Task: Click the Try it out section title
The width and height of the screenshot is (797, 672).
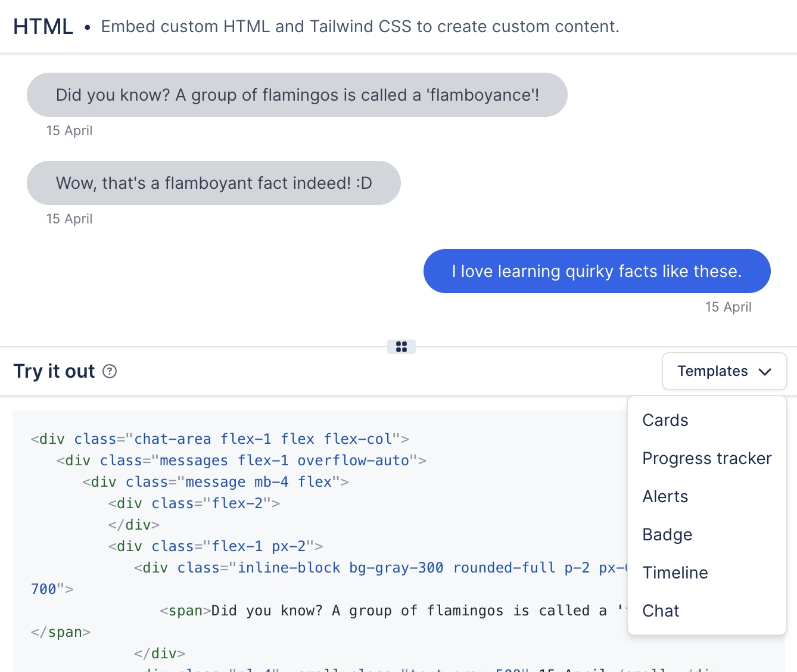Action: (54, 371)
